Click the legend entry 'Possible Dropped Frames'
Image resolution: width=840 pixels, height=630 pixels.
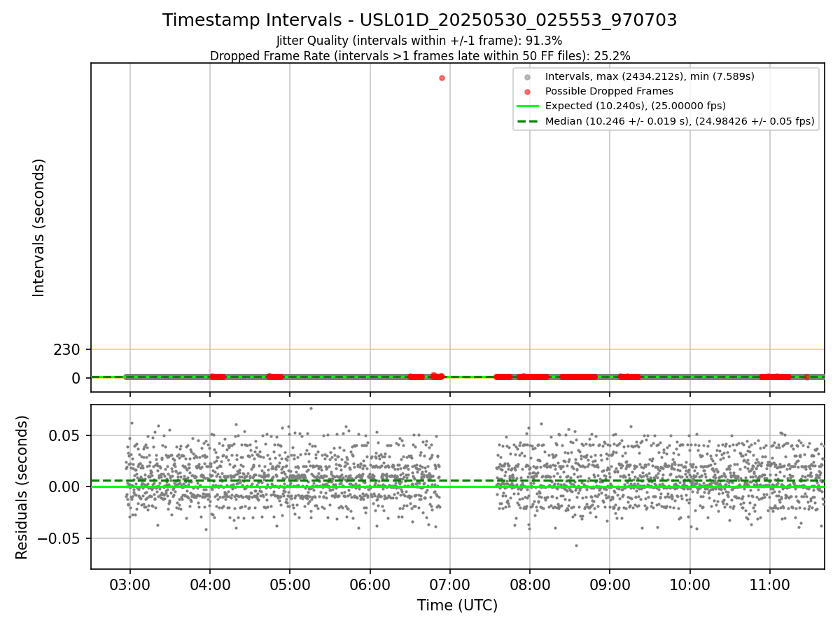tap(609, 91)
